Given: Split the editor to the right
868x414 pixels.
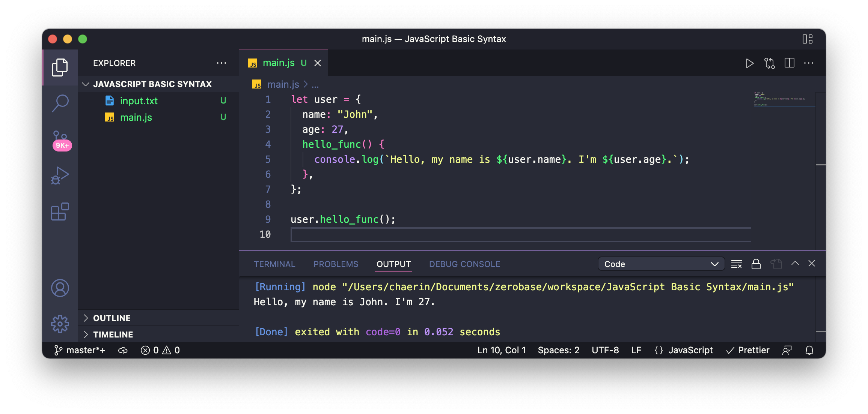Looking at the screenshot, I should 789,63.
